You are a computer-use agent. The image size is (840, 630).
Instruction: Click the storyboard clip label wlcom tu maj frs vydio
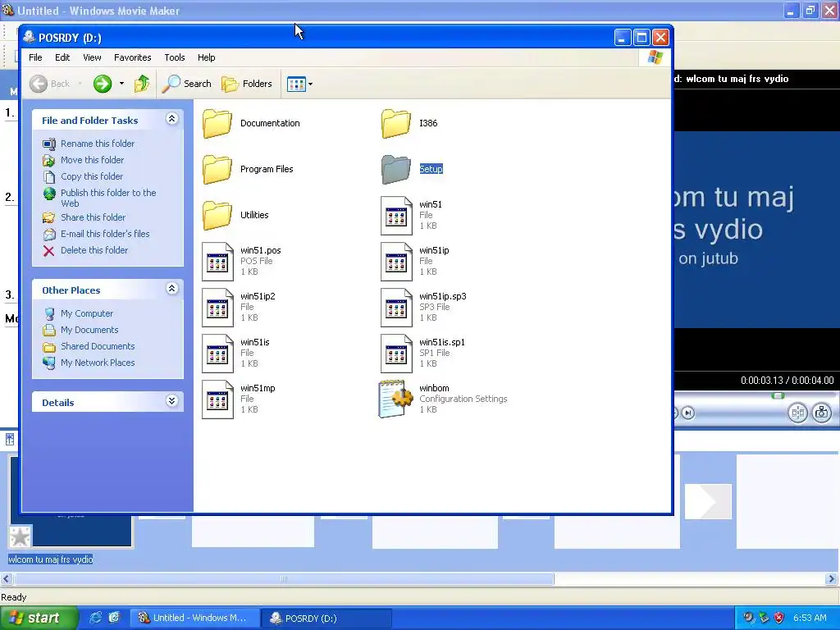point(50,559)
